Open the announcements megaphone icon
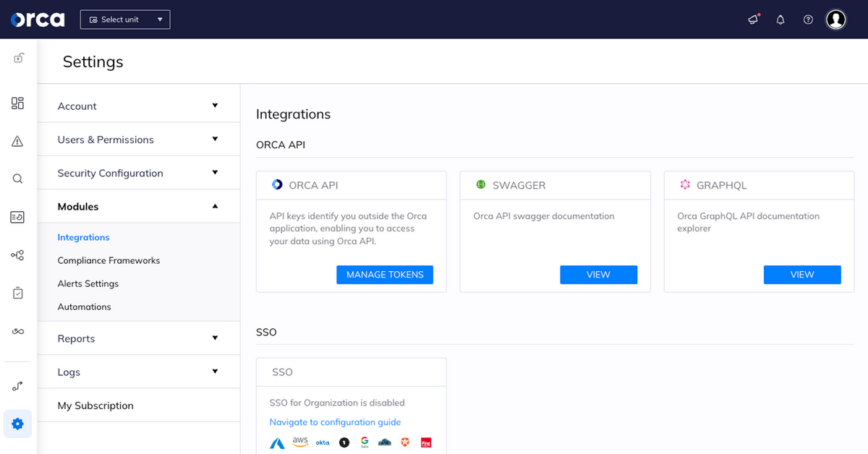Image resolution: width=868 pixels, height=454 pixels. click(x=754, y=20)
